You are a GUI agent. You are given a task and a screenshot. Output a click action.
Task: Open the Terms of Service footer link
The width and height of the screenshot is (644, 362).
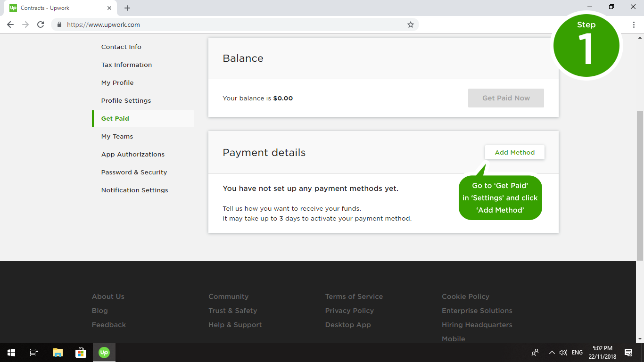(x=354, y=296)
